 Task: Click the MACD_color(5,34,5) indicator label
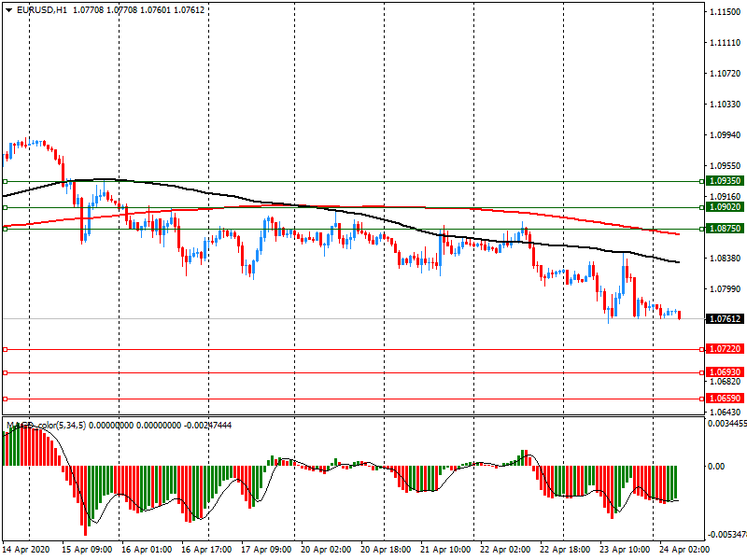click(x=46, y=426)
